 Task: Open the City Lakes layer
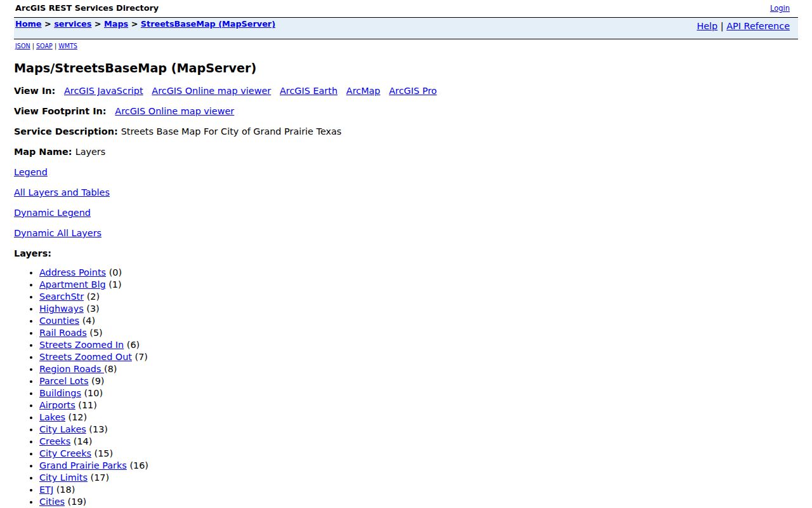pos(63,429)
